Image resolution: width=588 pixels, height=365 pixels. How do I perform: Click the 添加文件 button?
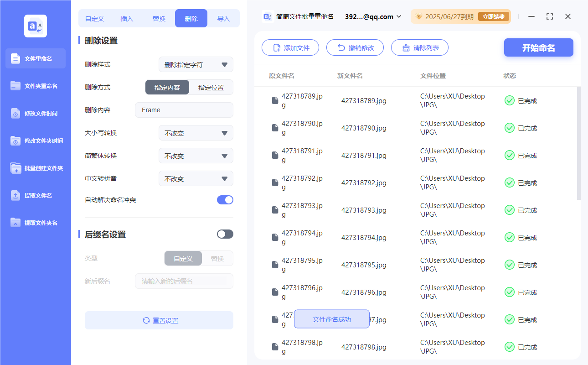click(x=290, y=47)
